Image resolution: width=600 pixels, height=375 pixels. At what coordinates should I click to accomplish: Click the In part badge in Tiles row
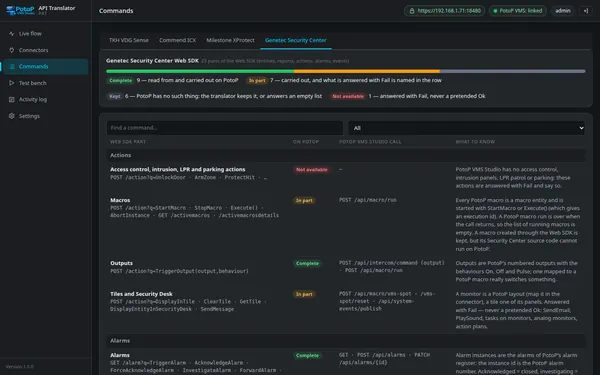click(304, 294)
